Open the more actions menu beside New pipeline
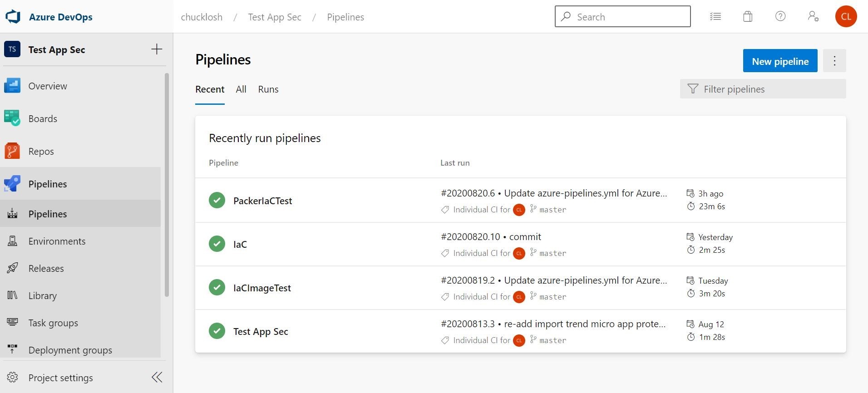The height and width of the screenshot is (393, 868). pos(834,61)
